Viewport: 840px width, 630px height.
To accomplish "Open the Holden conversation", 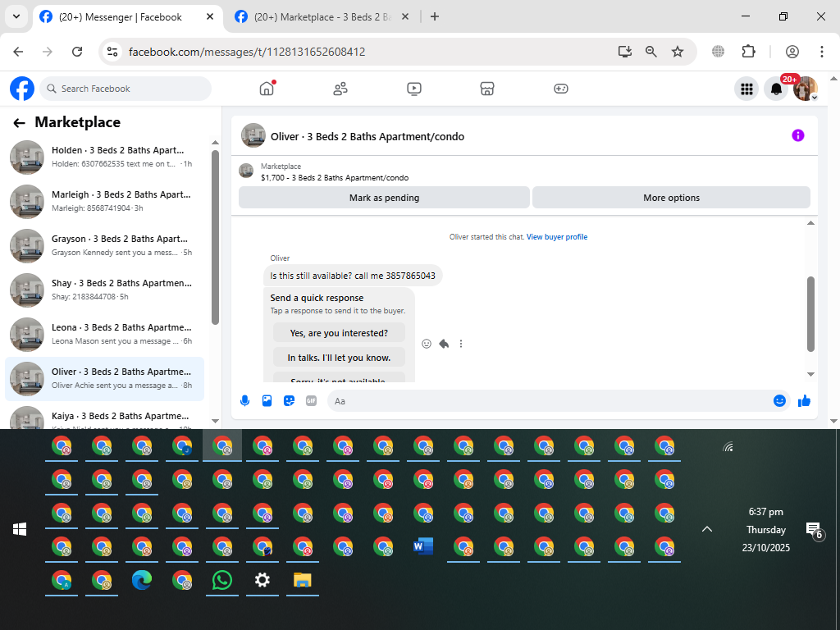I will [104, 157].
